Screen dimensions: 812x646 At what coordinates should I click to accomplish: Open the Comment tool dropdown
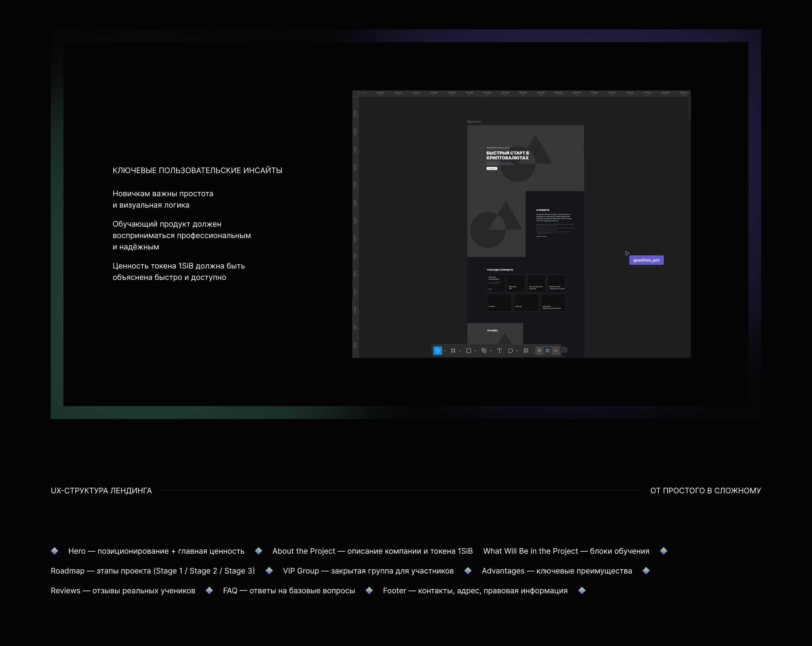pos(517,351)
